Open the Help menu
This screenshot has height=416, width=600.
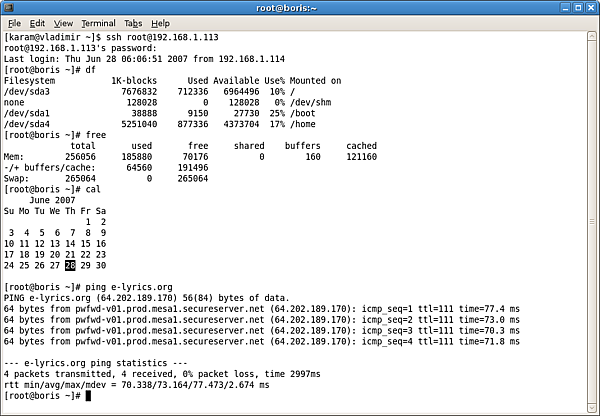(160, 23)
